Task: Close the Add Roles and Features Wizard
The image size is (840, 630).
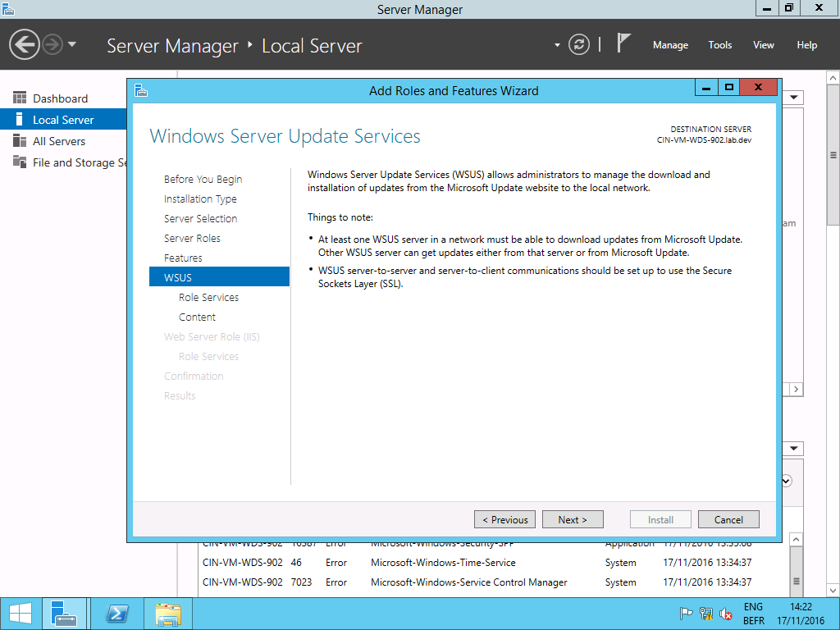Action: click(x=758, y=87)
